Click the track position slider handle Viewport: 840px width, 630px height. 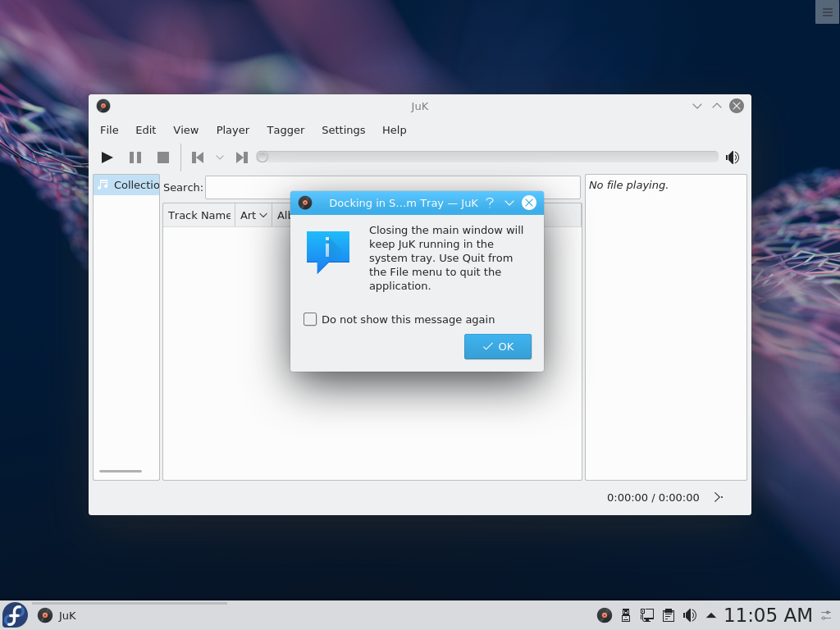coord(262,157)
